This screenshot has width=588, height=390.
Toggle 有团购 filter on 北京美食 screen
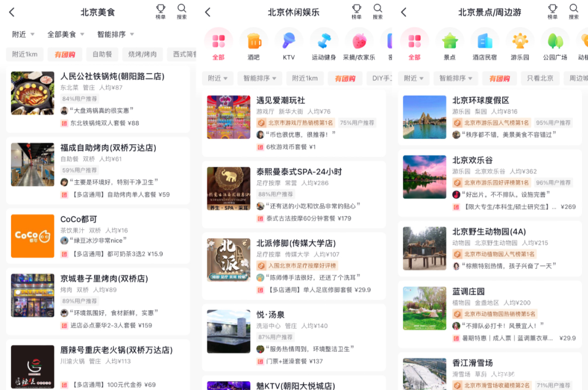tap(65, 54)
